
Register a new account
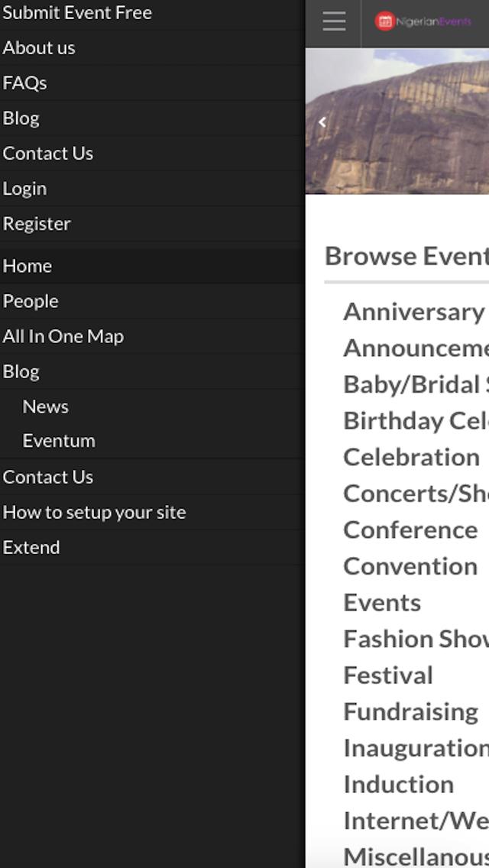click(37, 223)
